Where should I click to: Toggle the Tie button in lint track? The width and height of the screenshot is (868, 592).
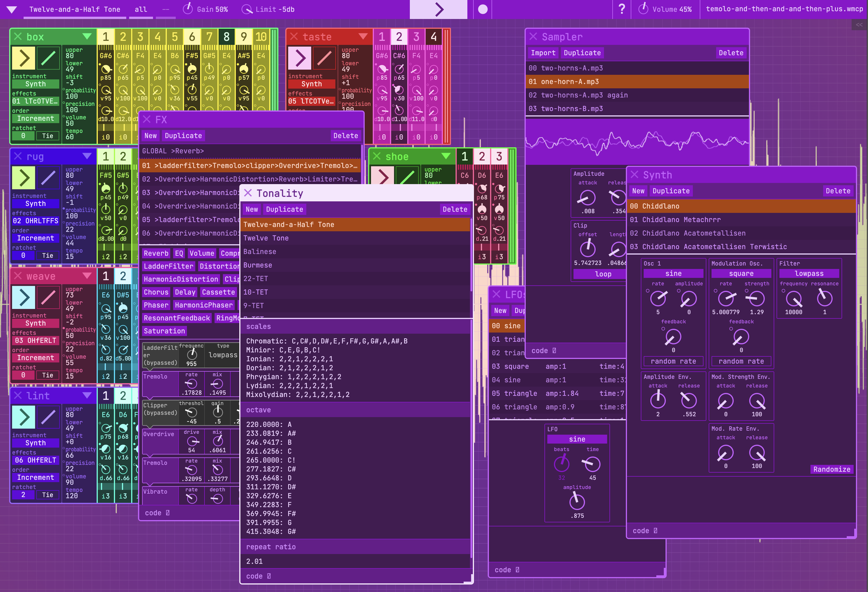[47, 495]
